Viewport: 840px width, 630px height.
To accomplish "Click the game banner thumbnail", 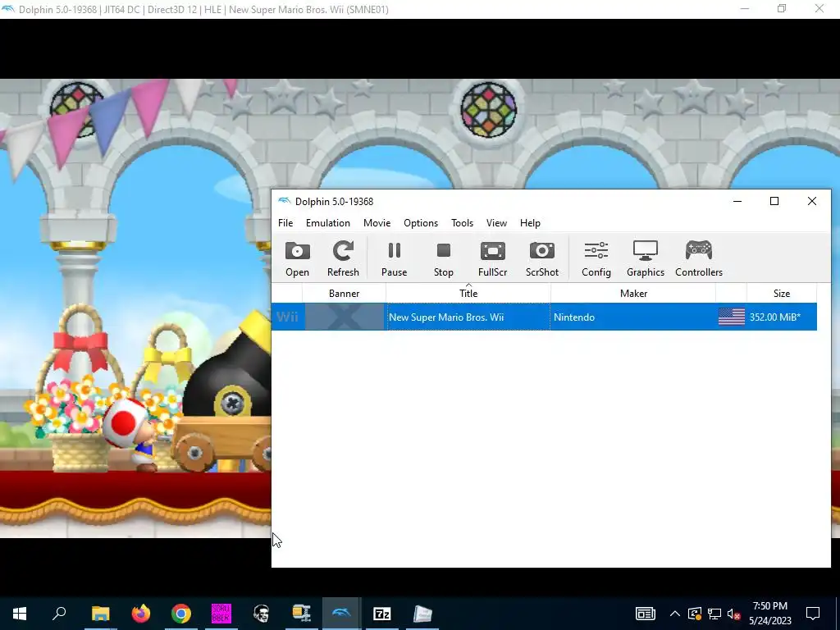I will click(x=345, y=317).
